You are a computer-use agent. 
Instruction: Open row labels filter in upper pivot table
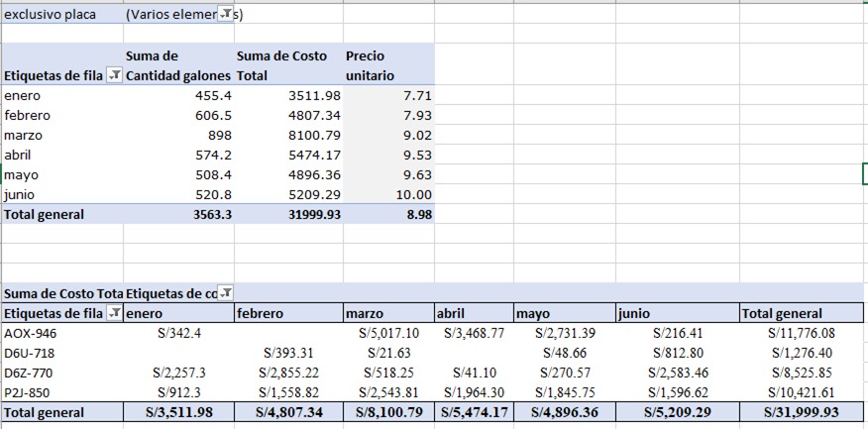[114, 75]
